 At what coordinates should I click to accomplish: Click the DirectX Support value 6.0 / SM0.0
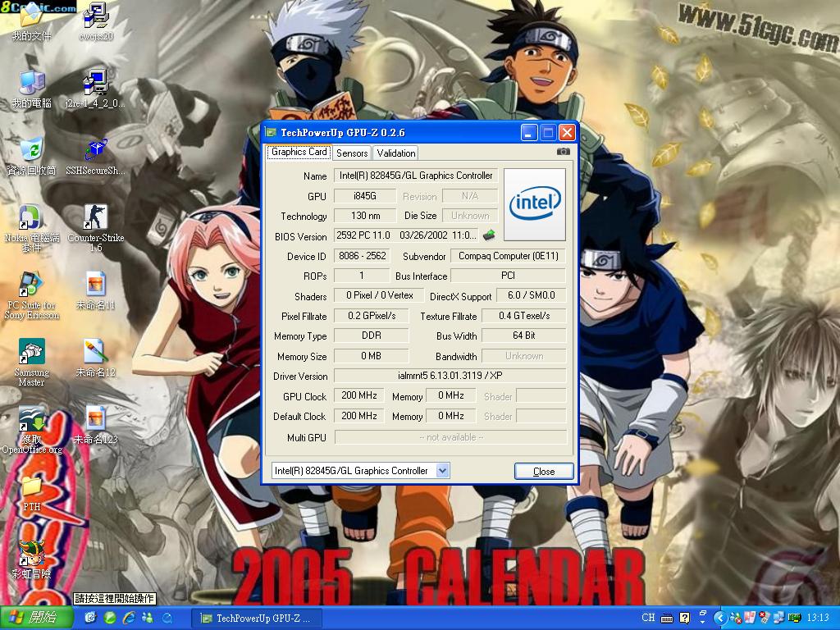point(531,295)
